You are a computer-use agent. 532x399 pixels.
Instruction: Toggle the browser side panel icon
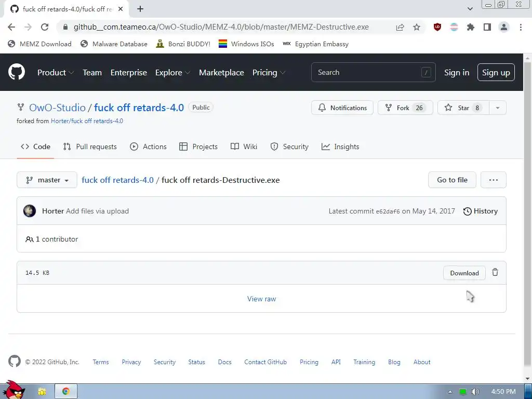tap(487, 27)
